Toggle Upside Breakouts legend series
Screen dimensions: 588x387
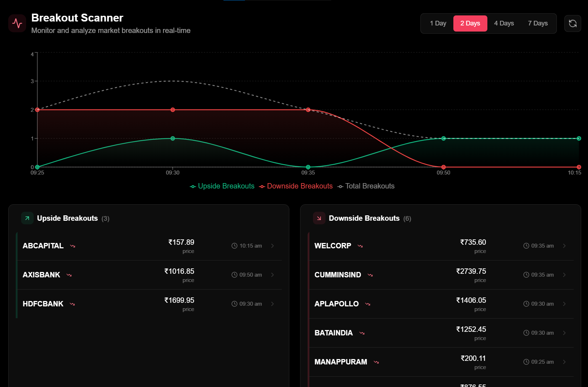point(222,186)
